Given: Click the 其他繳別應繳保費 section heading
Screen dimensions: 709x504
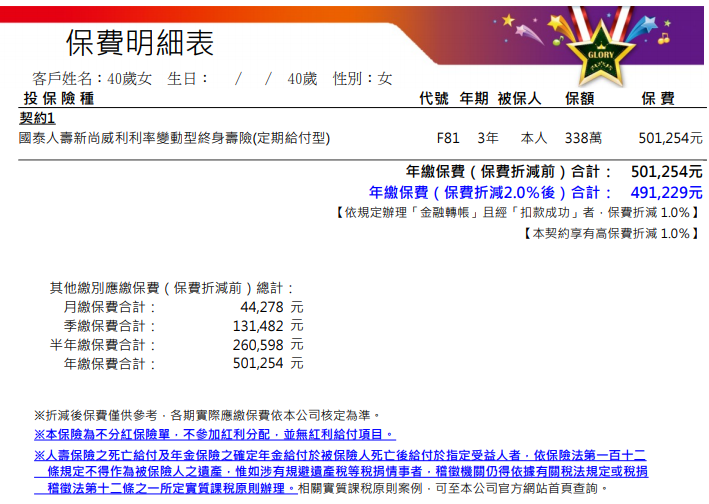Looking at the screenshot, I should point(172,288).
